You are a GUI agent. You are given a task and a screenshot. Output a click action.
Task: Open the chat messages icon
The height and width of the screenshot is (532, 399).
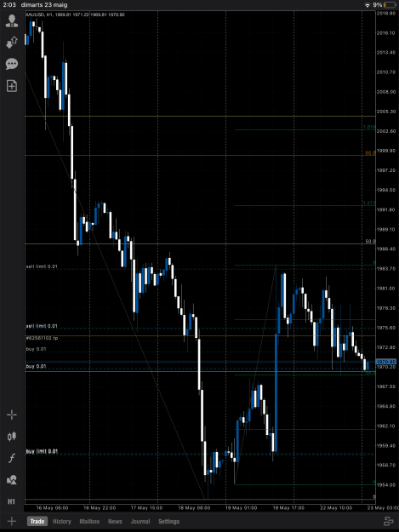point(12,64)
